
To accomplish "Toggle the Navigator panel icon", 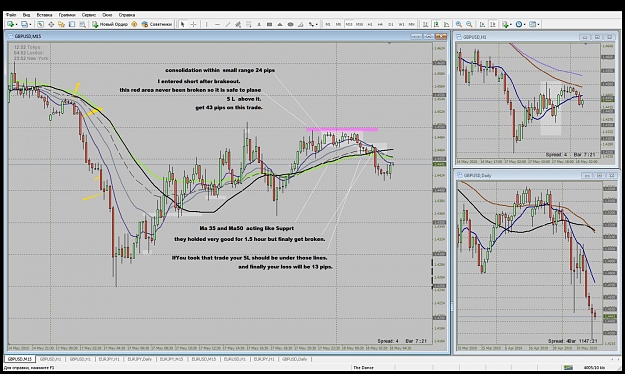I will tap(61, 24).
